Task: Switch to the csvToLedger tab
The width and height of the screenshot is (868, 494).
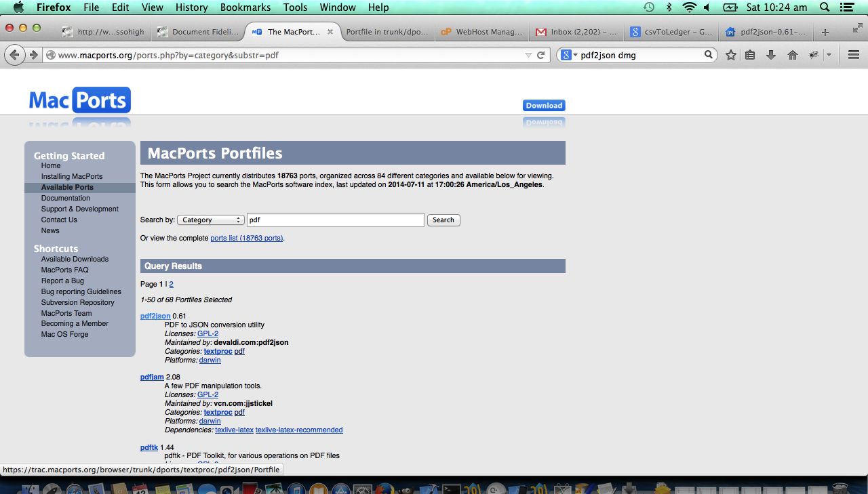Action: (x=671, y=32)
